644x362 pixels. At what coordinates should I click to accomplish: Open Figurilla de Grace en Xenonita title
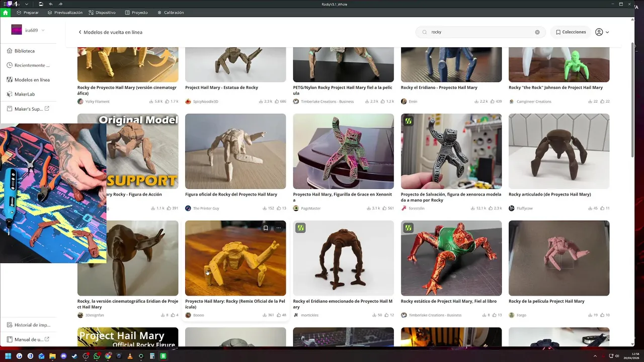coord(343,197)
